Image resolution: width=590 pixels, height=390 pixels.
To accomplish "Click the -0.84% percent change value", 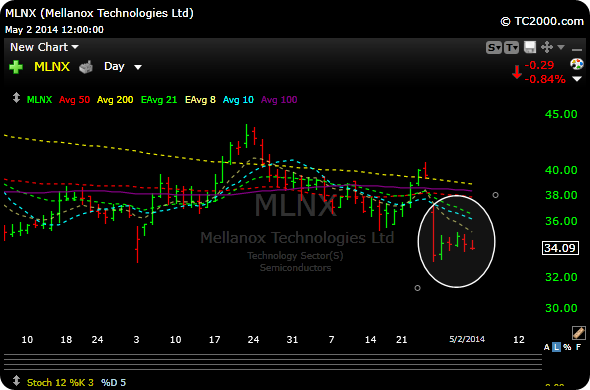I will point(544,79).
